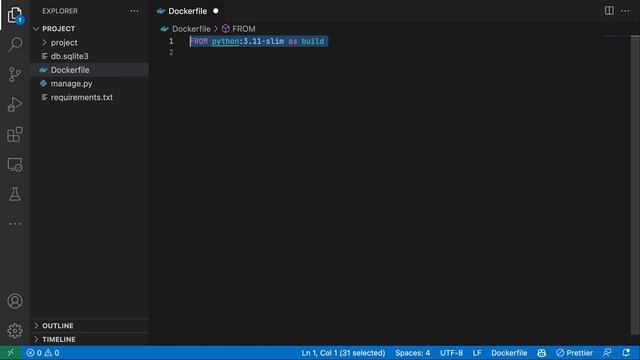Image resolution: width=640 pixels, height=360 pixels.
Task: Collapse the PROJECT folder section
Action: click(x=90, y=29)
